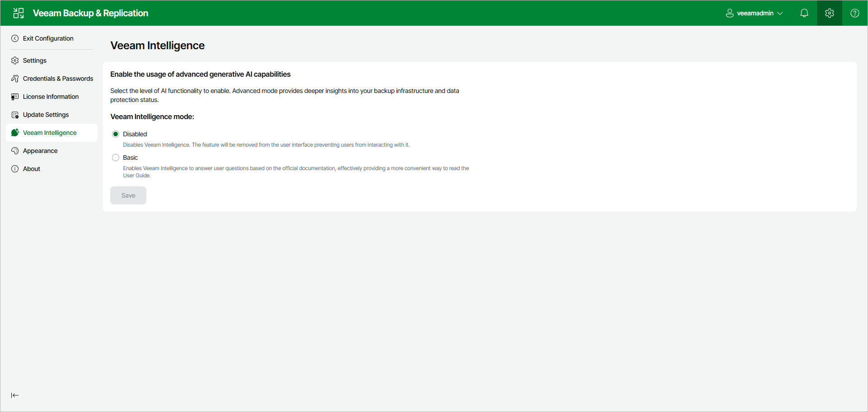This screenshot has height=412, width=868.
Task: Click Exit Configuration link
Action: pyautogui.click(x=48, y=38)
